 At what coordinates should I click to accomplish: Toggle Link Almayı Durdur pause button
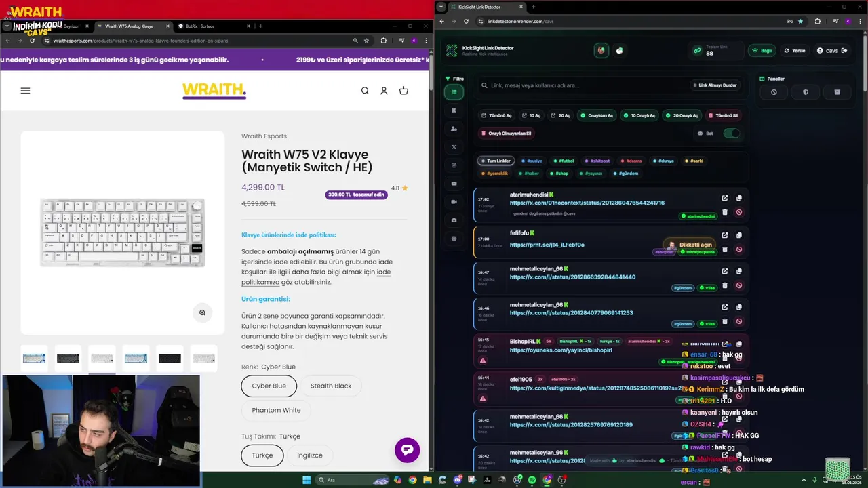[x=715, y=85]
